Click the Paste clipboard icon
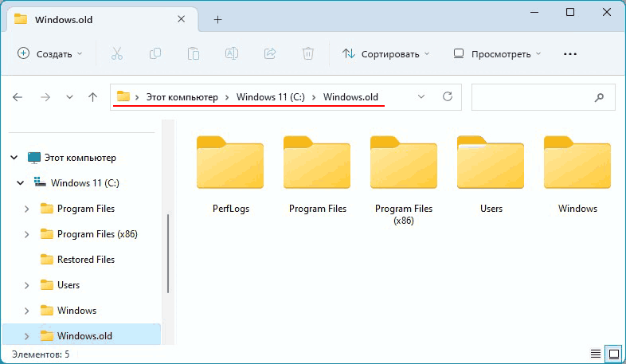Screen dimensions: 626x364 [x=194, y=53]
